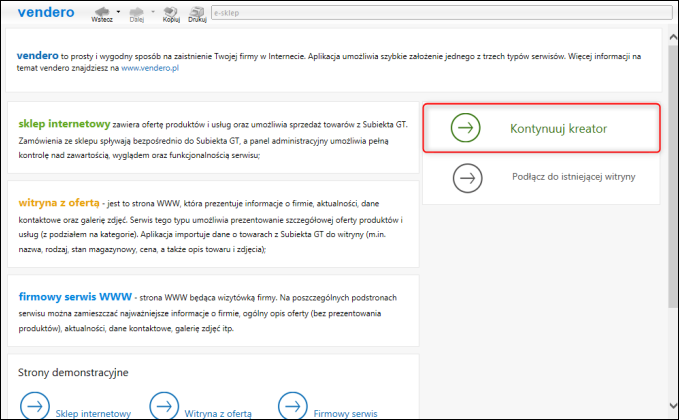
Task: Click the Kontynuuj kreator arrow circle icon
Action: pyautogui.click(x=466, y=128)
